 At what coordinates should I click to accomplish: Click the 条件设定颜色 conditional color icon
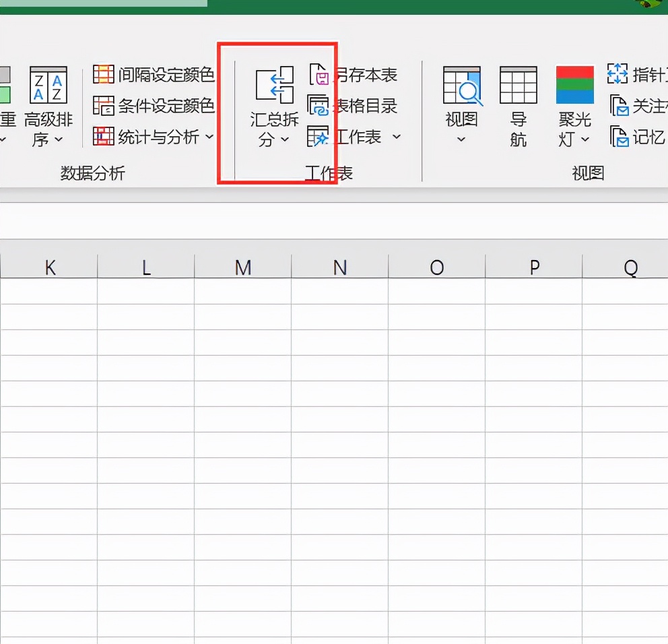pyautogui.click(x=104, y=106)
